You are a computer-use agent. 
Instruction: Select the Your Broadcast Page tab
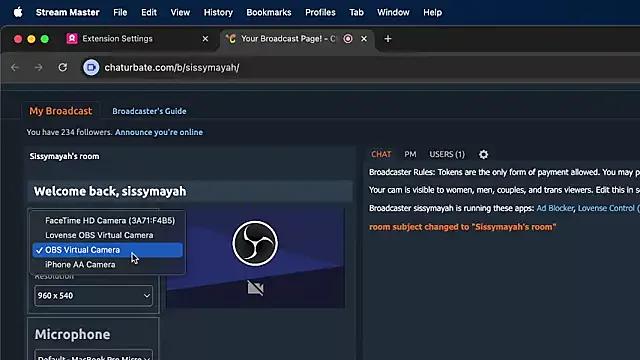pos(288,39)
